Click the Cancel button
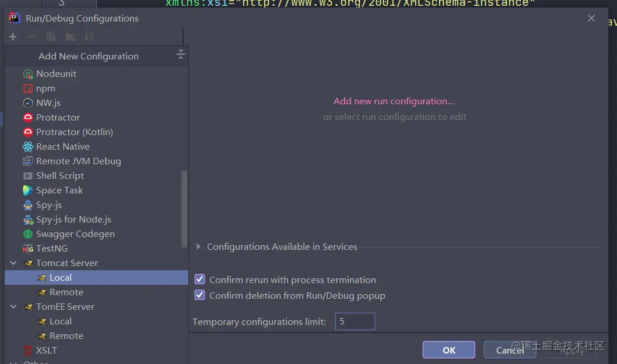 coord(510,350)
